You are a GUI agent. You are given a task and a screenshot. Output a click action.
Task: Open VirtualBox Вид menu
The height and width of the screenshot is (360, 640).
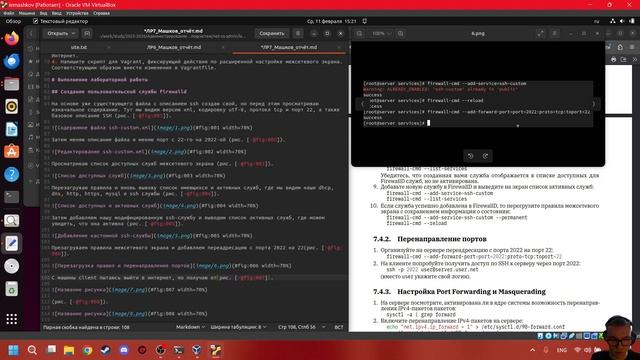tap(43, 13)
